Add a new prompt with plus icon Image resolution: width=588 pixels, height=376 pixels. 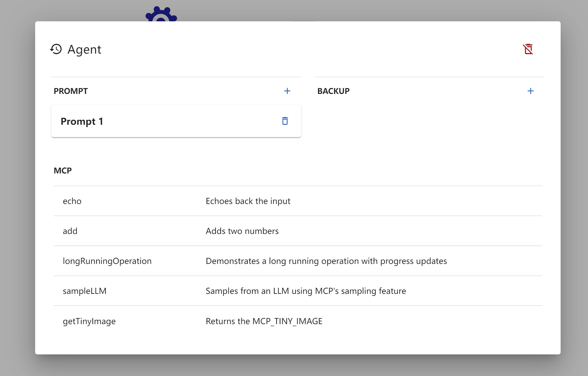[287, 91]
